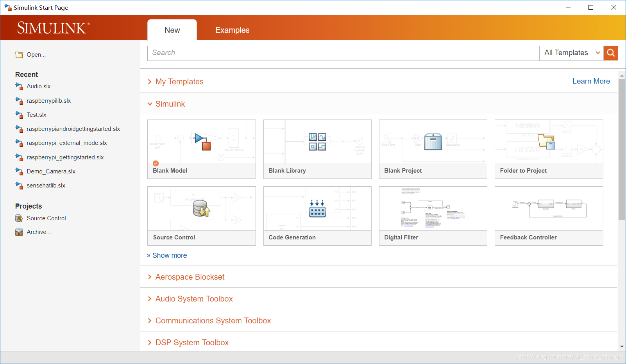The image size is (626, 364).
Task: Select the Blank Library template icon
Action: pos(317,142)
